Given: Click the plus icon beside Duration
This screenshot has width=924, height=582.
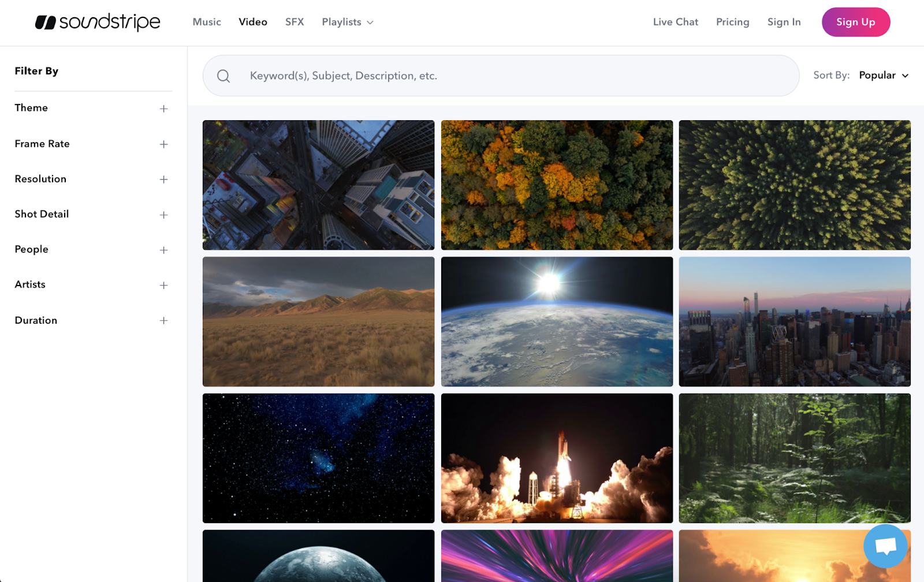Looking at the screenshot, I should pyautogui.click(x=164, y=321).
